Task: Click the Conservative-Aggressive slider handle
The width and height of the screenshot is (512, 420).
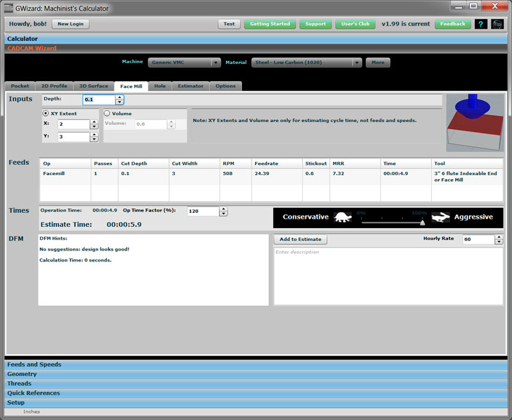Action: pos(422,222)
